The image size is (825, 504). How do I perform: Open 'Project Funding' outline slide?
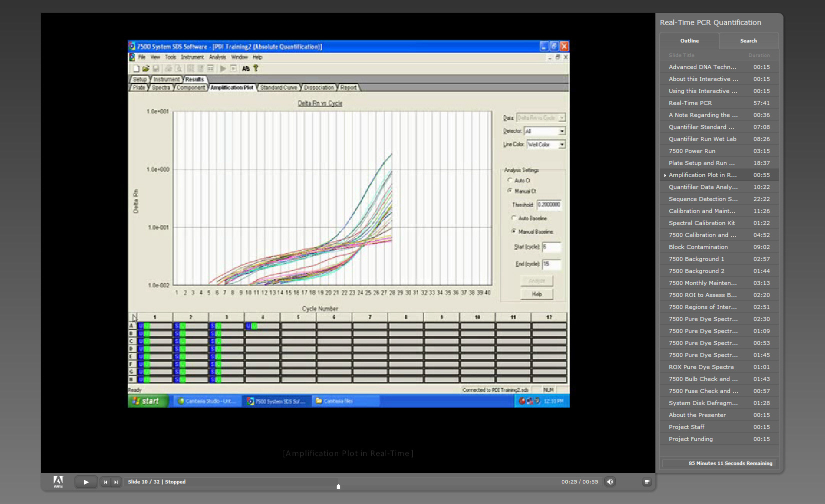pos(719,439)
